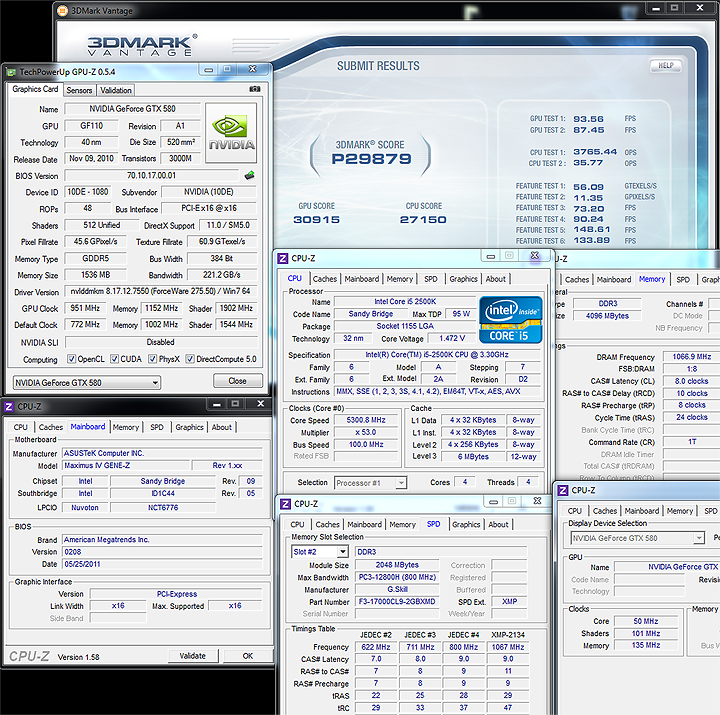Click the GPU-Z BIOS Version field
Viewport: 720px width, 715px height.
(152, 175)
